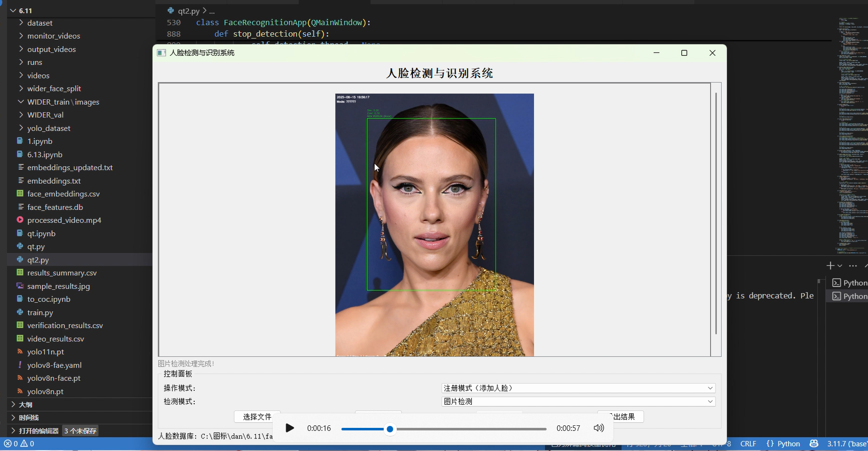Screen dimensions: 868x451
Task: Expand the runs folder
Action: (21, 62)
